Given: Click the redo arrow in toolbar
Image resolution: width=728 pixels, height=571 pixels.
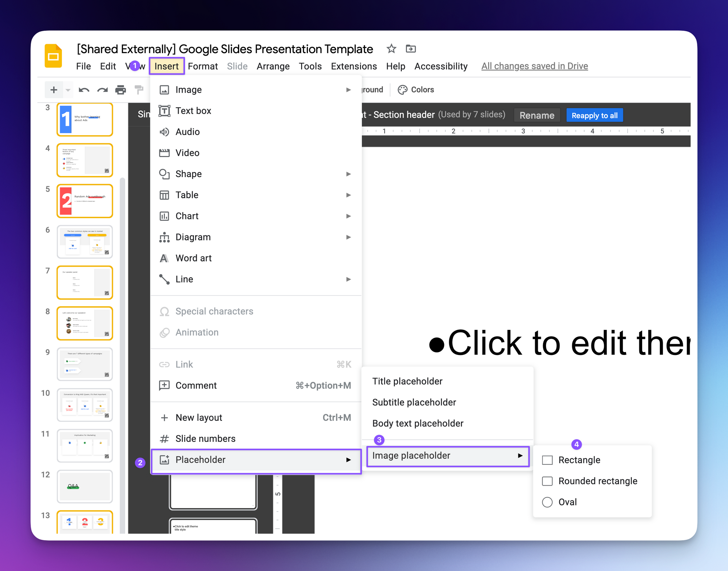Looking at the screenshot, I should 102,90.
